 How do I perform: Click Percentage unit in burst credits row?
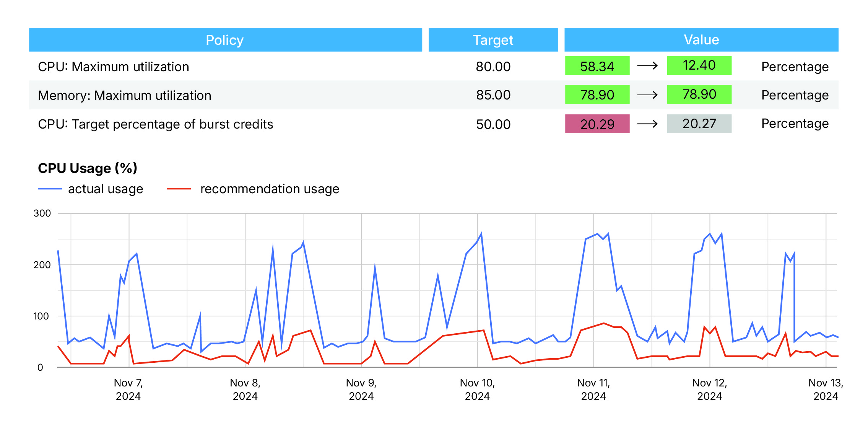(x=795, y=124)
